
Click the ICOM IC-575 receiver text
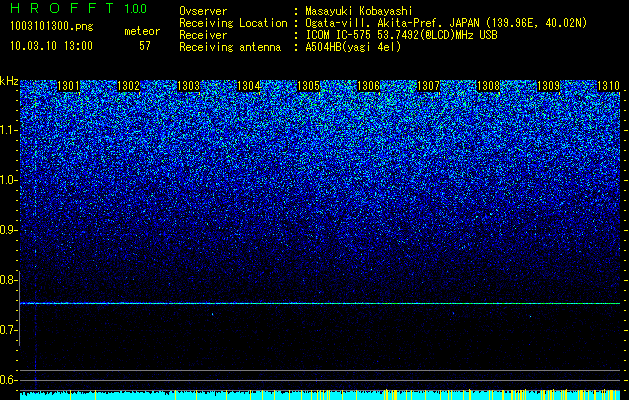401,35
